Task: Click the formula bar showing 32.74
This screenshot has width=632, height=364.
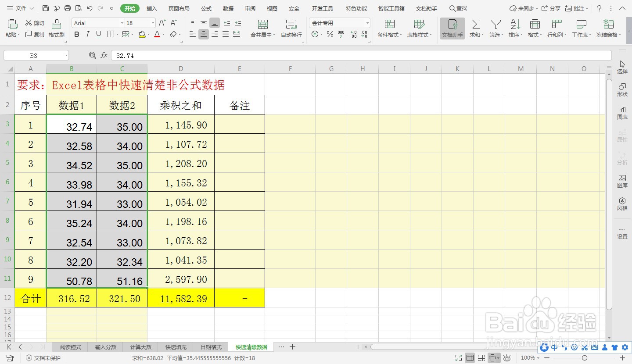Action: (x=361, y=55)
